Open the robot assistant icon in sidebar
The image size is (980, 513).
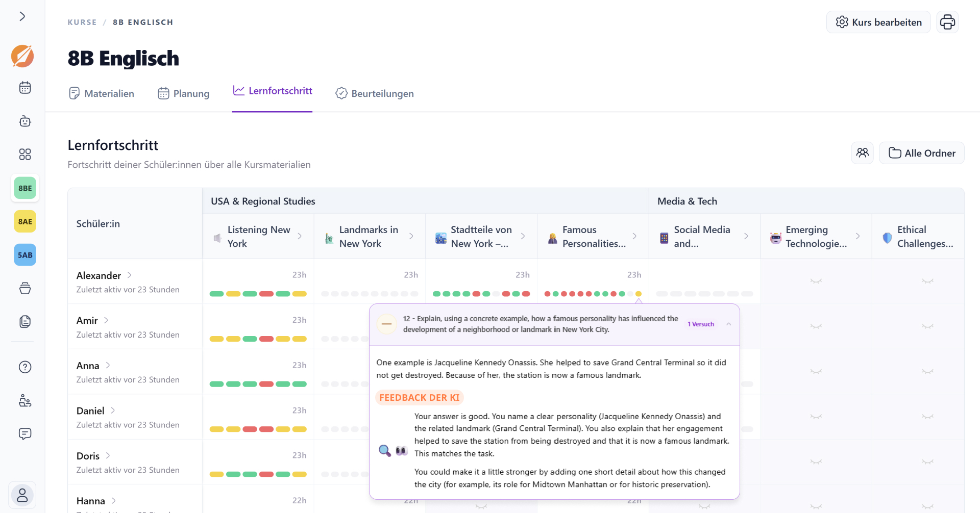(24, 121)
